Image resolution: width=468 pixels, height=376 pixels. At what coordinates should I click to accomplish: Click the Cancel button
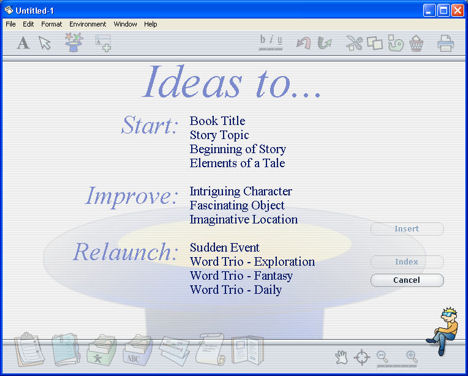(x=407, y=280)
